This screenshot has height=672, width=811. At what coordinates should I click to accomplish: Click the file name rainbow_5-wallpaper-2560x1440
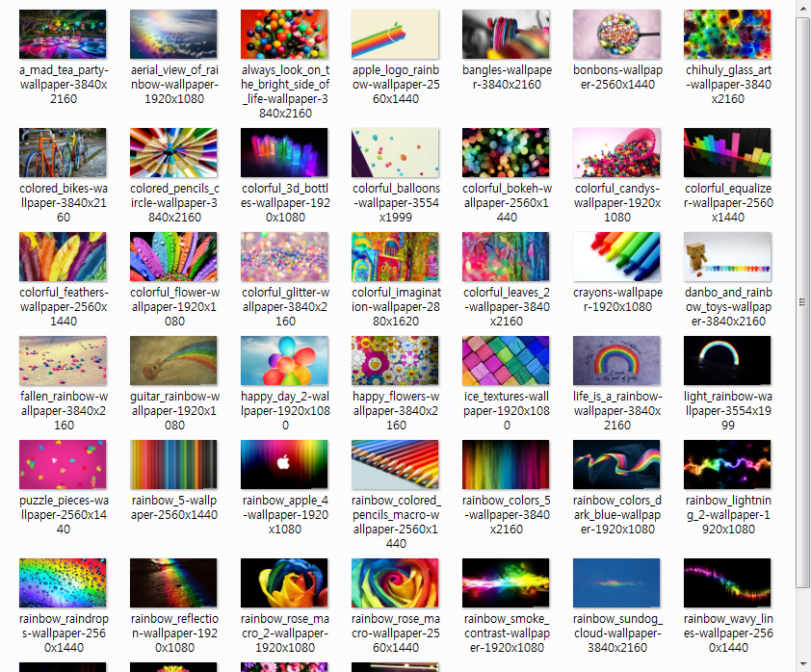coord(173,507)
